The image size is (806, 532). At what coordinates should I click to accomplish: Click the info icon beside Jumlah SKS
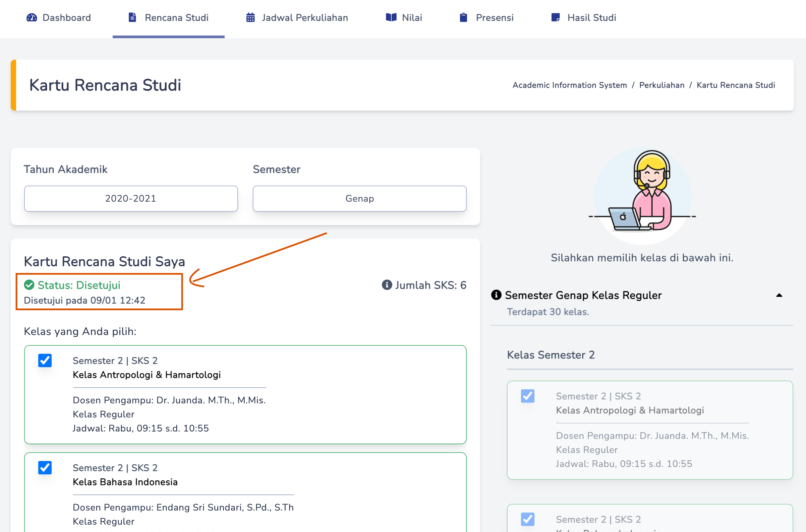387,285
